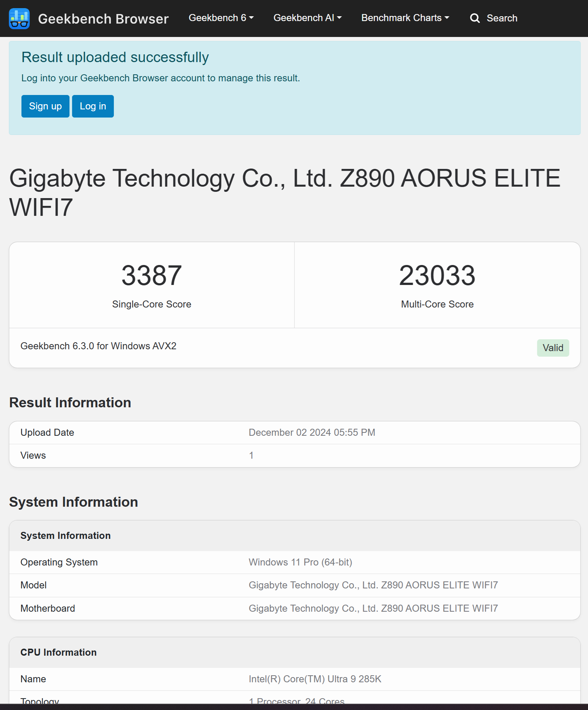Click the Geekbench 6.3.0 for Windows AVX2 text
Viewport: 588px width, 710px height.
[x=98, y=346]
